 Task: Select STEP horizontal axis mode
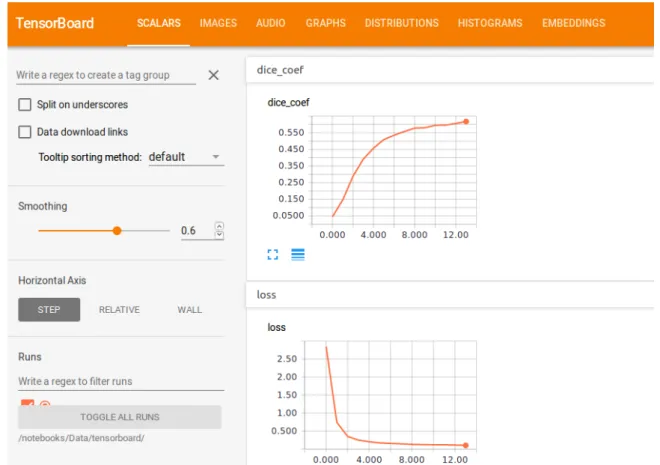click(x=49, y=310)
